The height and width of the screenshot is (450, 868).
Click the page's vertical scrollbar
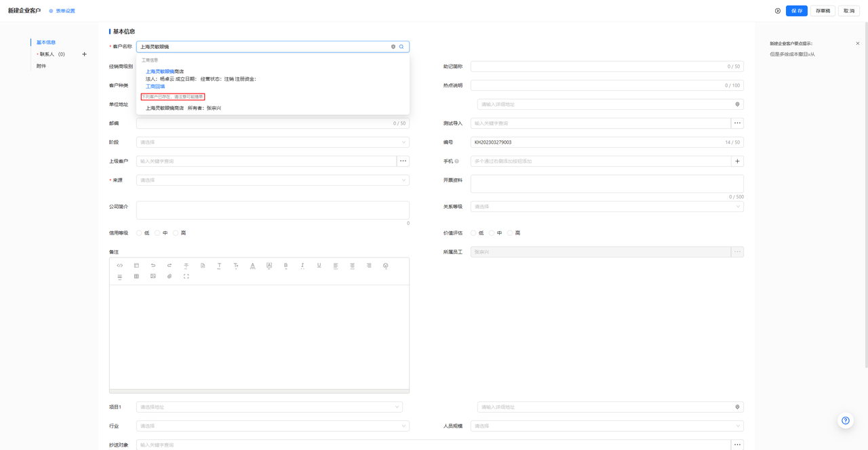[866, 197]
